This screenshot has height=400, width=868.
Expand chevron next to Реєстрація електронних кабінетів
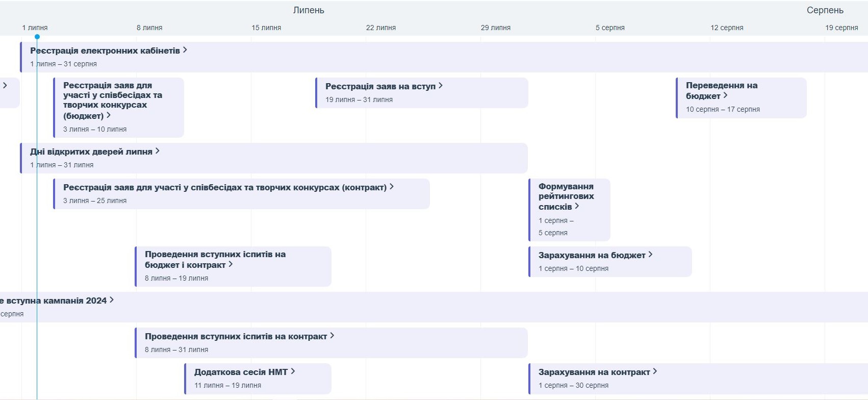pos(185,50)
